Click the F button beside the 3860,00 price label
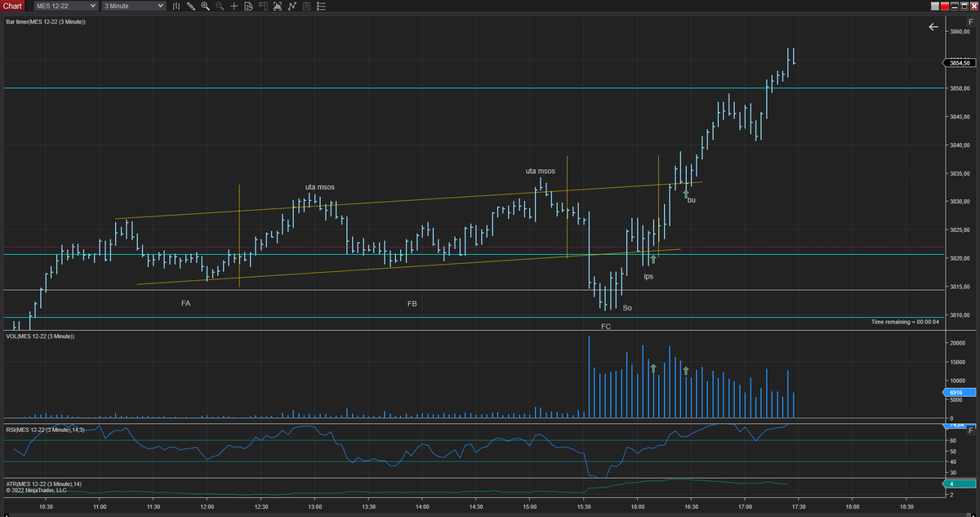The height and width of the screenshot is (517, 980). (x=969, y=22)
